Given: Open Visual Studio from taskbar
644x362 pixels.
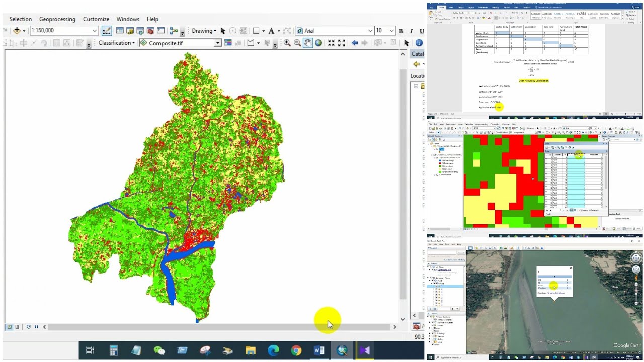Looking at the screenshot, I should tap(365, 350).
